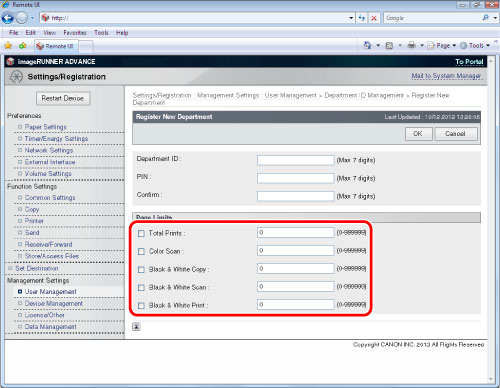Click the Print toolbar icon
This screenshot has height=388, width=500.
pyautogui.click(x=412, y=45)
